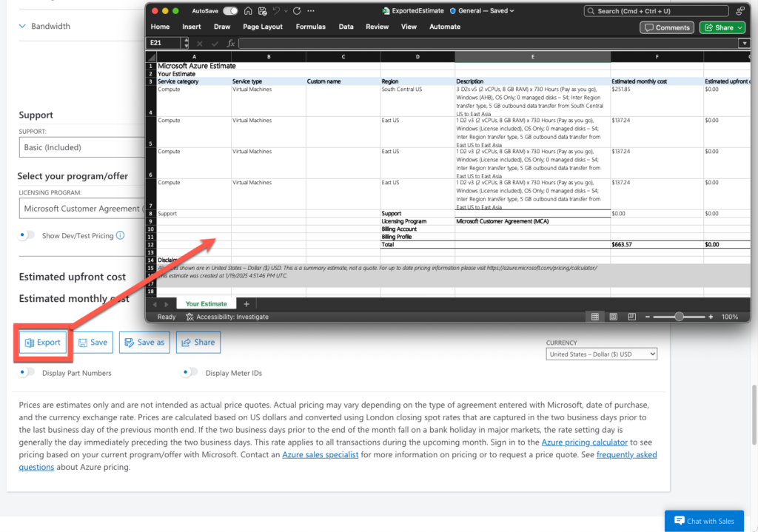Image resolution: width=758 pixels, height=532 pixels.
Task: Open the Licensing Program dropdown
Action: tap(82, 209)
